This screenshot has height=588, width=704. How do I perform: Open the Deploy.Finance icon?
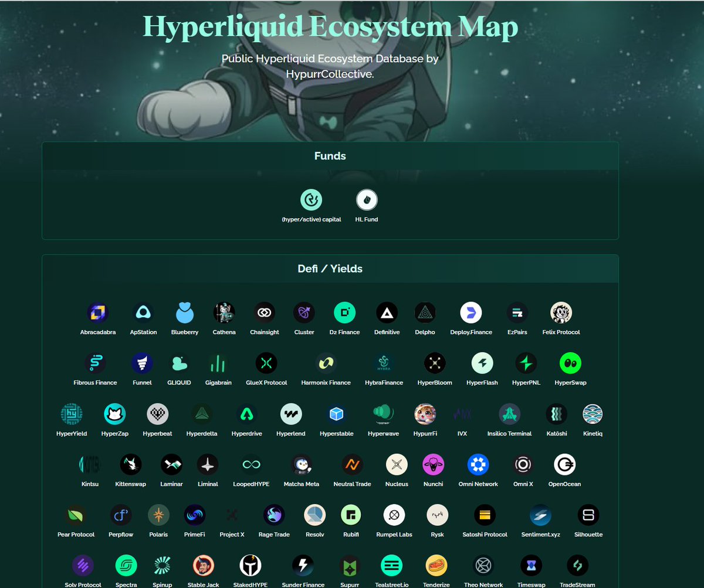click(471, 313)
